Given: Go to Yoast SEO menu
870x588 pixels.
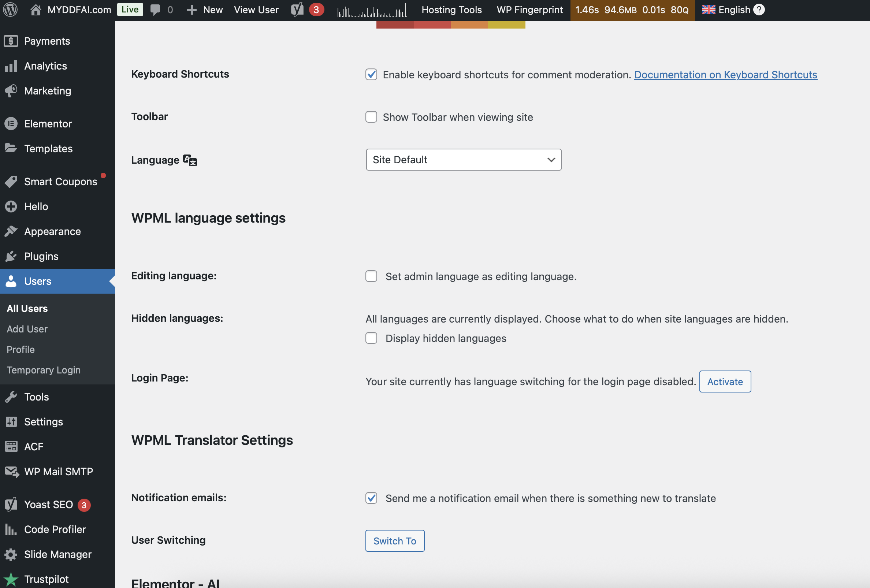Looking at the screenshot, I should [x=49, y=505].
